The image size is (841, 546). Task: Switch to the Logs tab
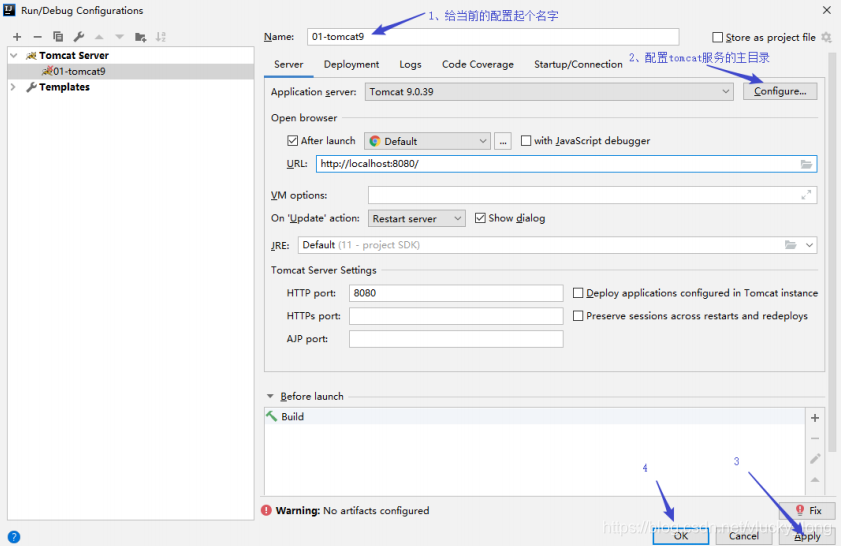[410, 64]
